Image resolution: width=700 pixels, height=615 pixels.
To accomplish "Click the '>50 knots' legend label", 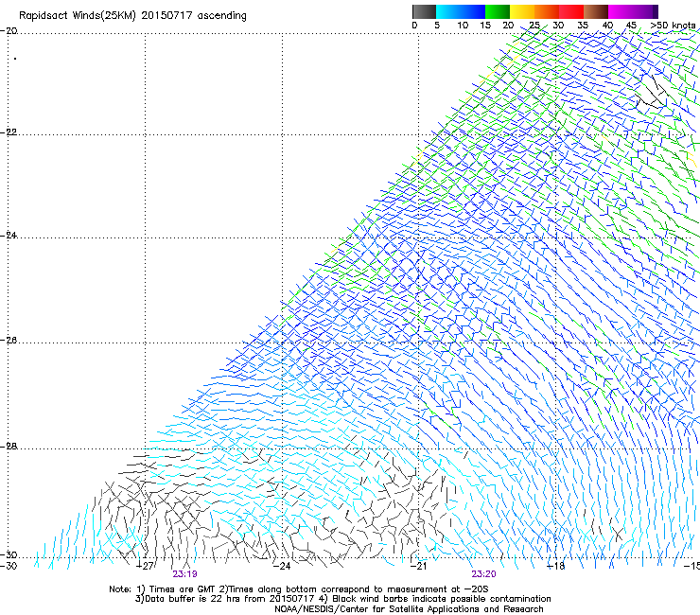I will (x=673, y=26).
